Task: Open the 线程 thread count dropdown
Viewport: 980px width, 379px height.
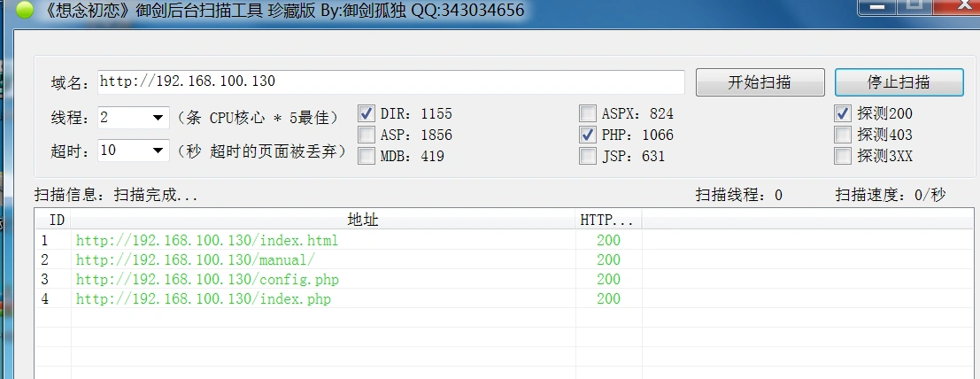Action: (x=158, y=118)
